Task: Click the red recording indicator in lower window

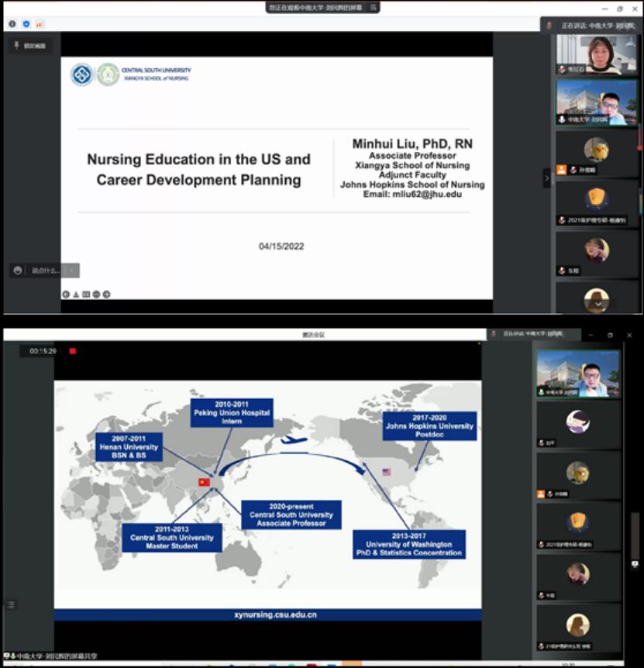Action: click(x=73, y=351)
